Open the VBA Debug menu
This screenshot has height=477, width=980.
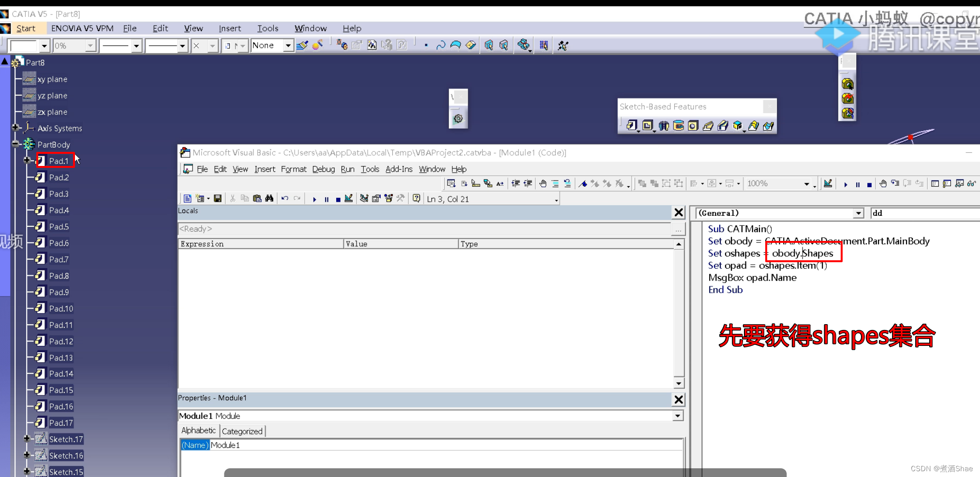pos(324,169)
